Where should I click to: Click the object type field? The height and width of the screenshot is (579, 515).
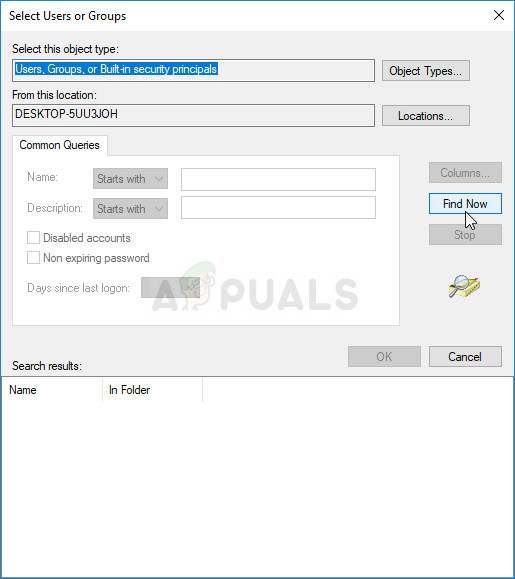(x=193, y=70)
